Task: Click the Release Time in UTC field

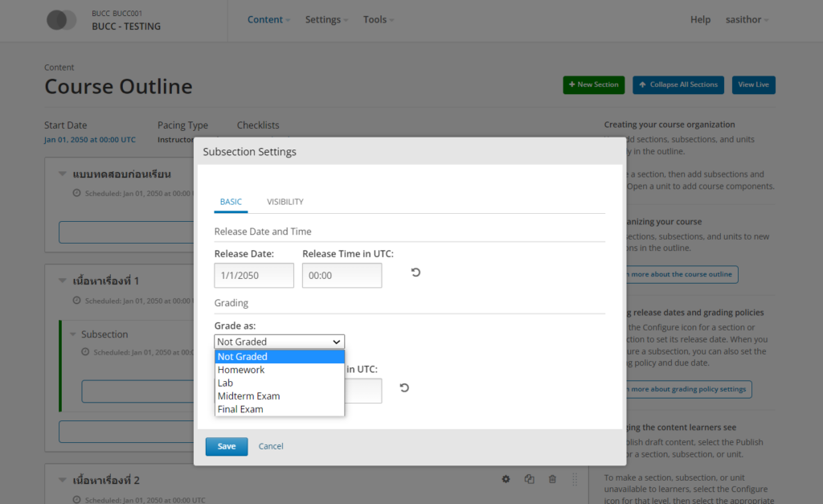Action: pos(342,275)
